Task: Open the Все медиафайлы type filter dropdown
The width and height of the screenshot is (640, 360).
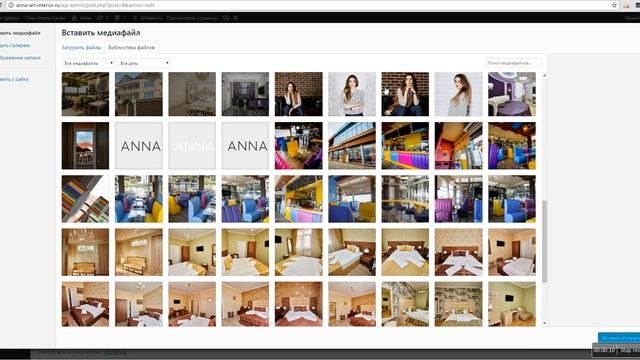Action: (x=88, y=63)
